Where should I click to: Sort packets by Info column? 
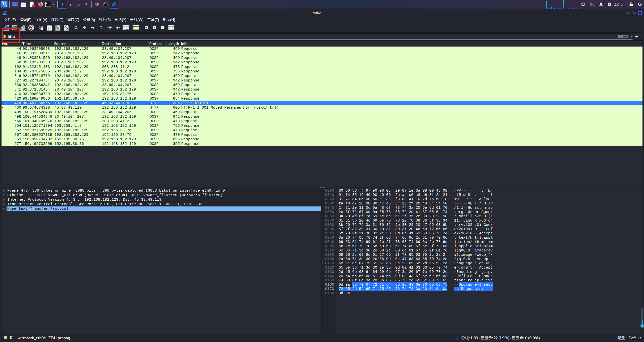pos(411,44)
